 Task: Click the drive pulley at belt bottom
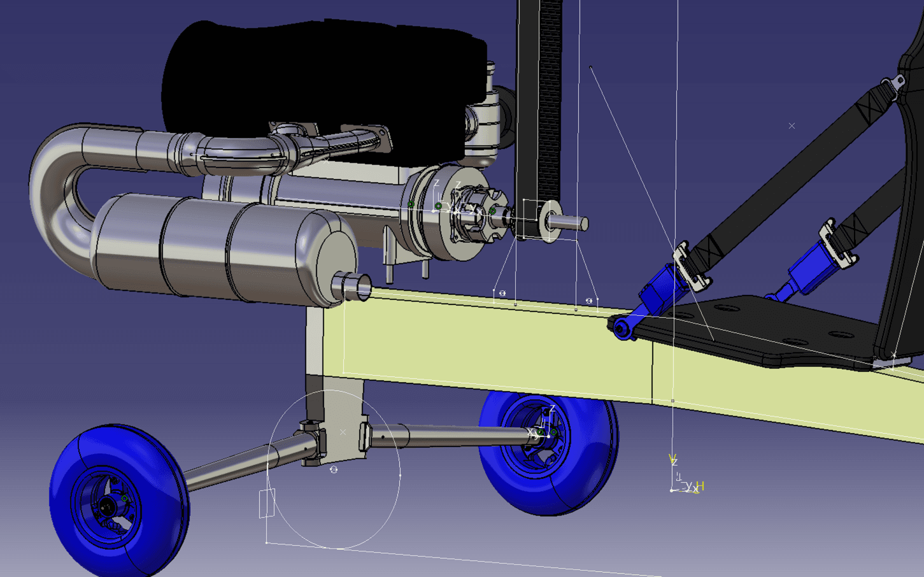[549, 222]
